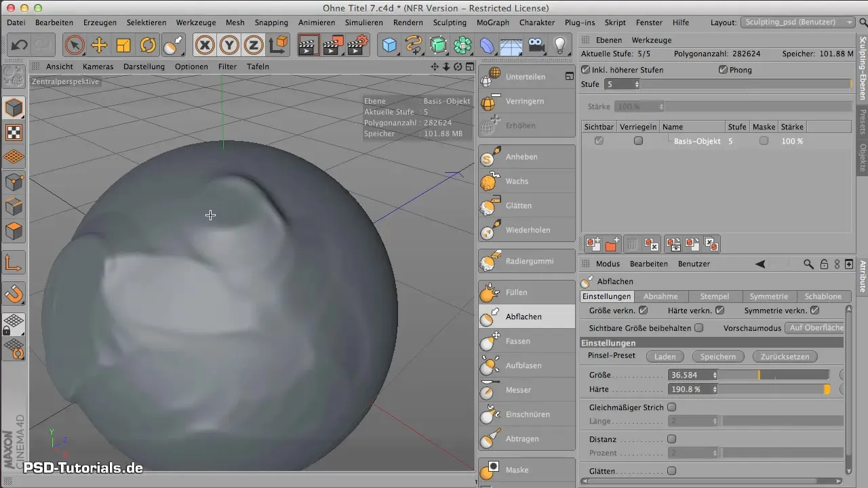Toggle Z axis lock
The height and width of the screenshot is (488, 868).
point(254,45)
